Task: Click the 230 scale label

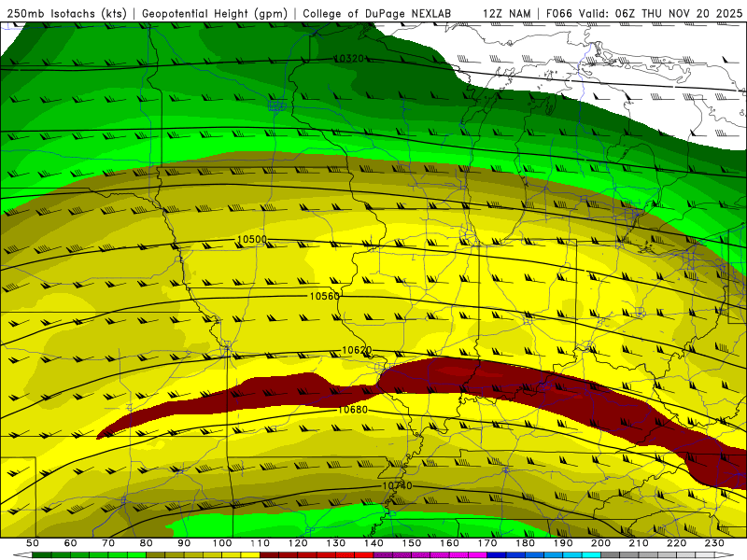Action: coord(714,543)
